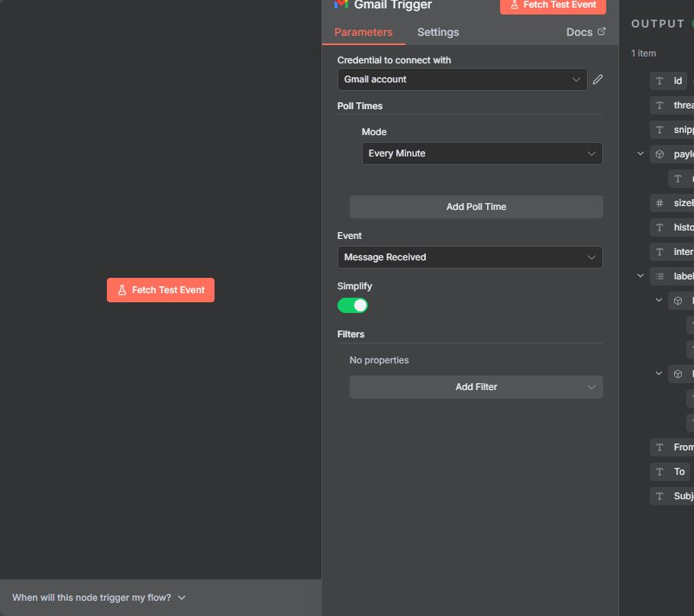Image resolution: width=694 pixels, height=616 pixels.
Task: Open the Event Message Received dropdown
Action: click(470, 257)
